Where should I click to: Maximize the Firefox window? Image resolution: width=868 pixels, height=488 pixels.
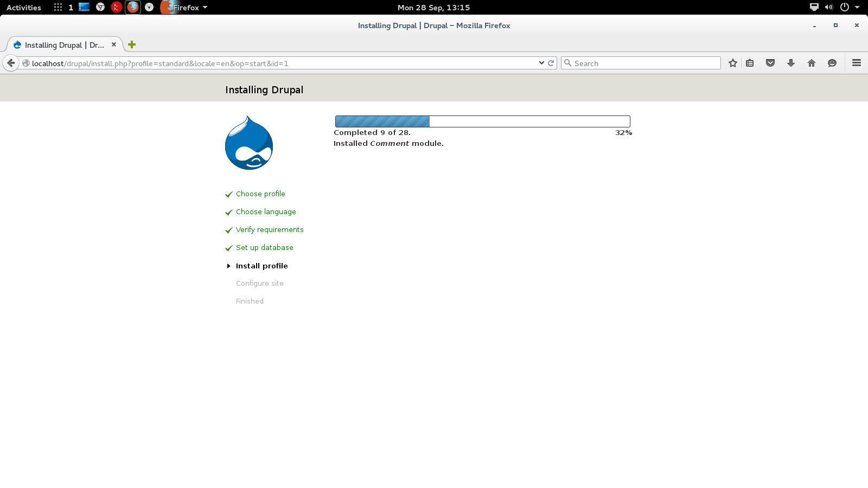[x=835, y=25]
